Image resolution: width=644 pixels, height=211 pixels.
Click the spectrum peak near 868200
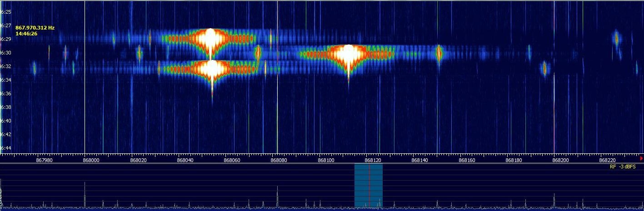(554, 199)
